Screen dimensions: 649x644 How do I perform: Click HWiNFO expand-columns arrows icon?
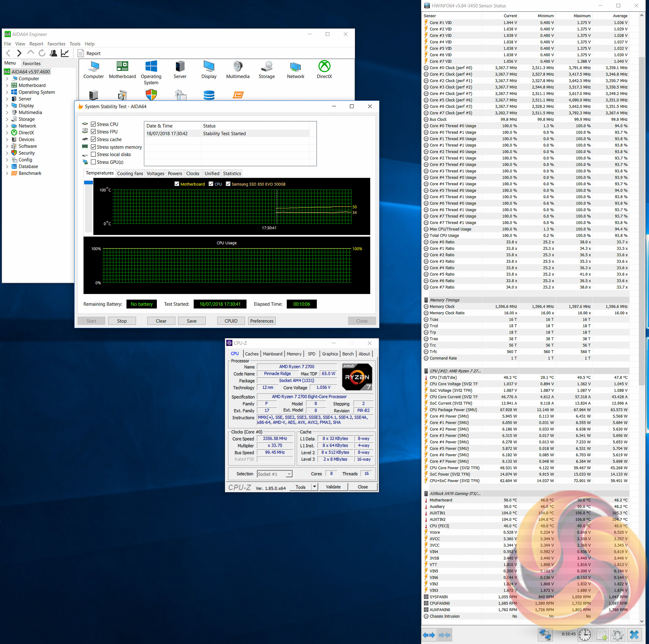429,634
